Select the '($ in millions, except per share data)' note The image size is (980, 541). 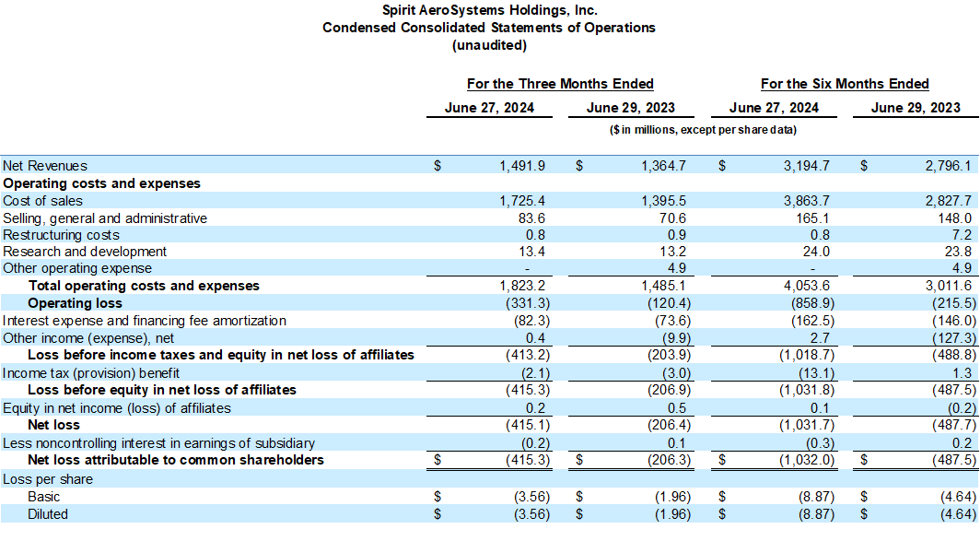point(703,130)
